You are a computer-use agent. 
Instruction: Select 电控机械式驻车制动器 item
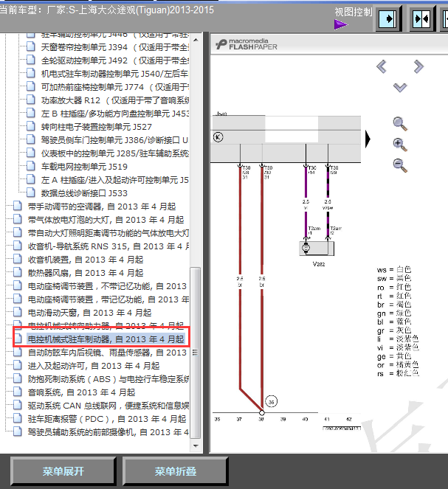click(x=106, y=339)
